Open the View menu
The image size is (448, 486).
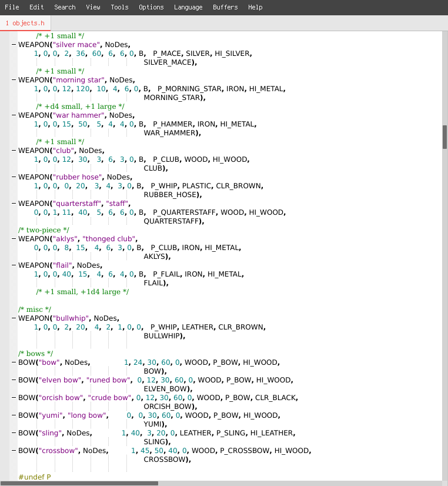[93, 7]
